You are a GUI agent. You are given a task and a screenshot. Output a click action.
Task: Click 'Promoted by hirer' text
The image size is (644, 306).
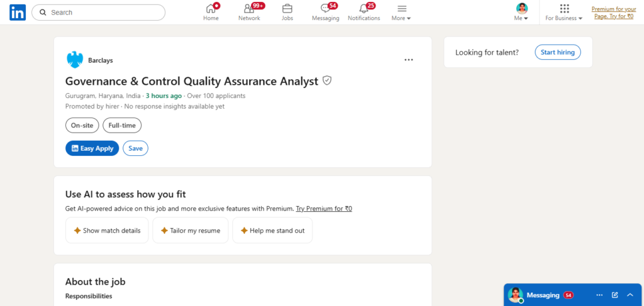(92, 107)
